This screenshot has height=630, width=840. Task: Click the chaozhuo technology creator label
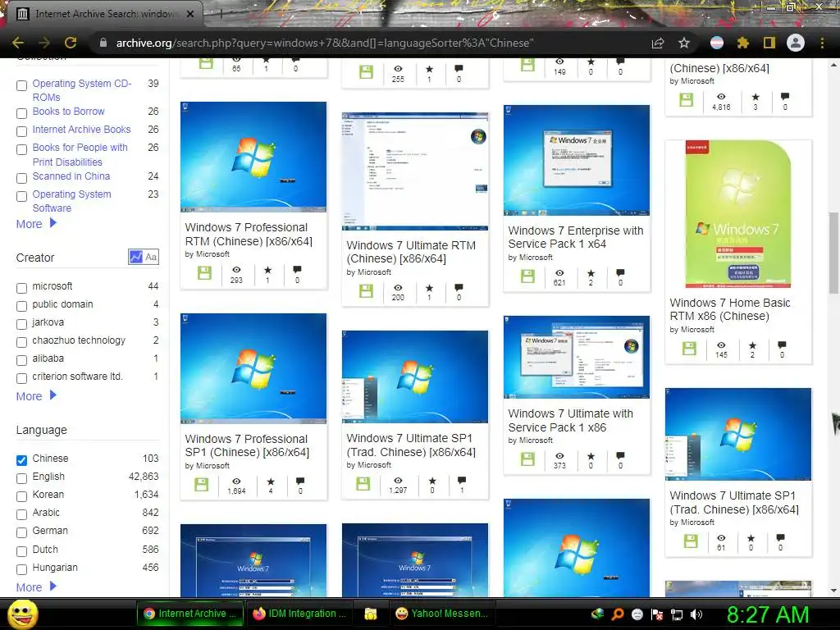[x=79, y=340]
